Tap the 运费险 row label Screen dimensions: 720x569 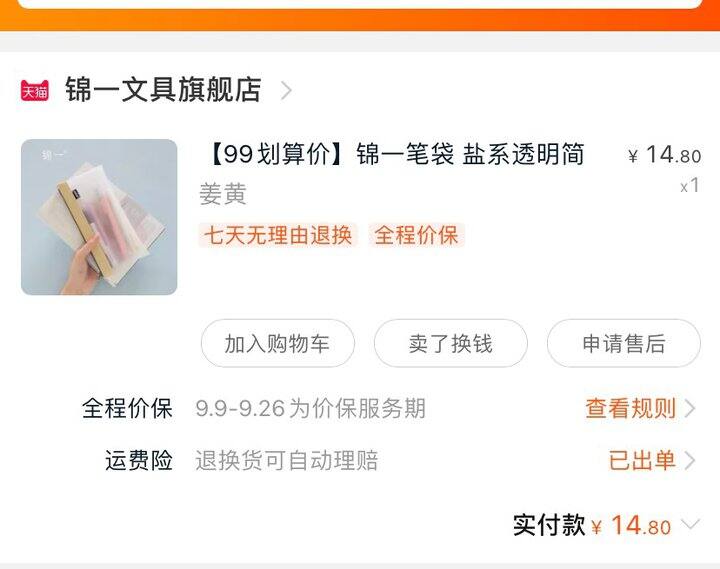(x=139, y=460)
